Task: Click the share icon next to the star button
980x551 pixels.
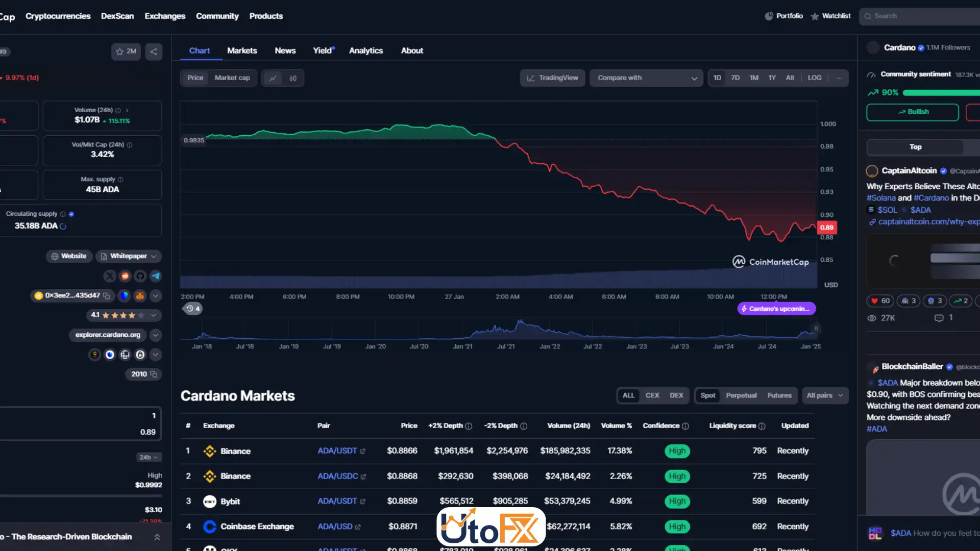Action: (x=154, y=52)
